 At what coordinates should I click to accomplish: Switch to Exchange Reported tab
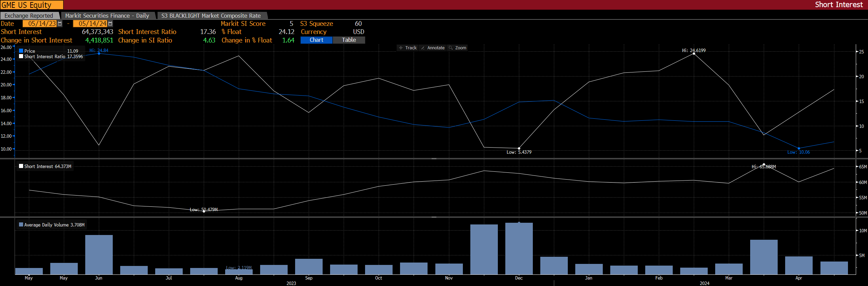29,16
